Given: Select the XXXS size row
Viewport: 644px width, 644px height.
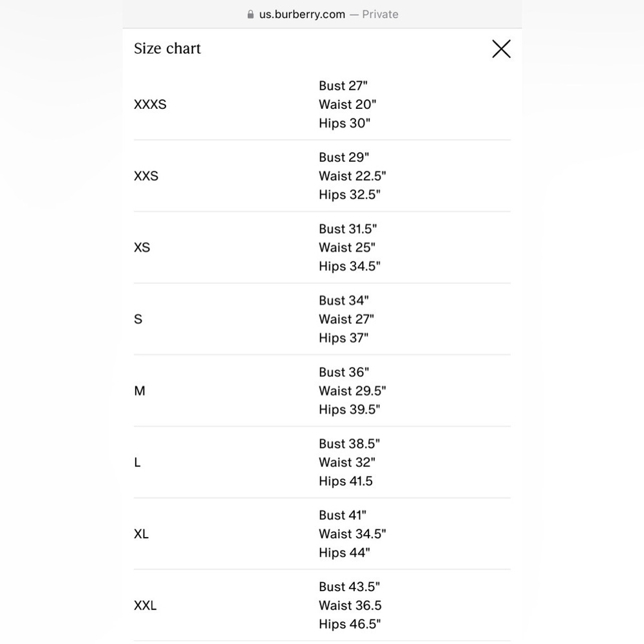Looking at the screenshot, I should point(322,104).
